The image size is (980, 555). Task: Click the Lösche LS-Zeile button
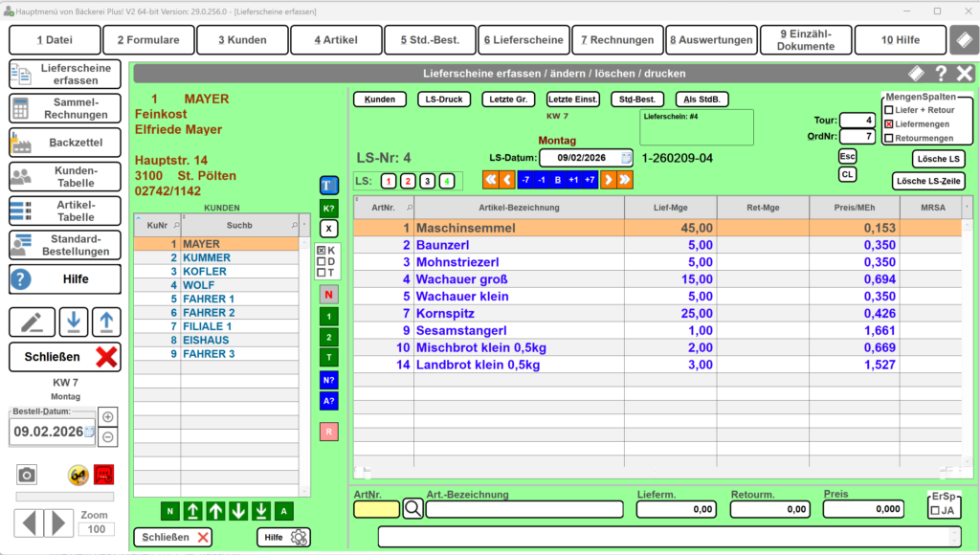[x=928, y=181]
